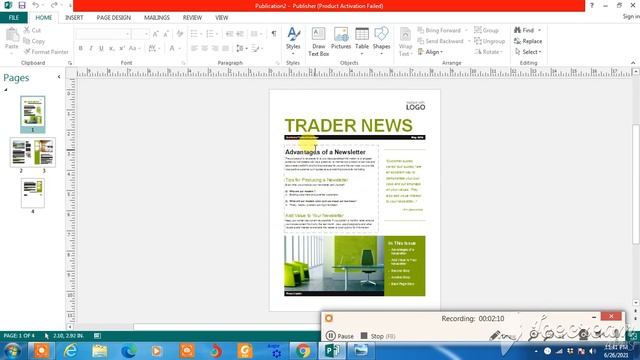Screen dimensions: 640x360
Task: Toggle the paragraph marks (¶) button
Action: point(274,33)
